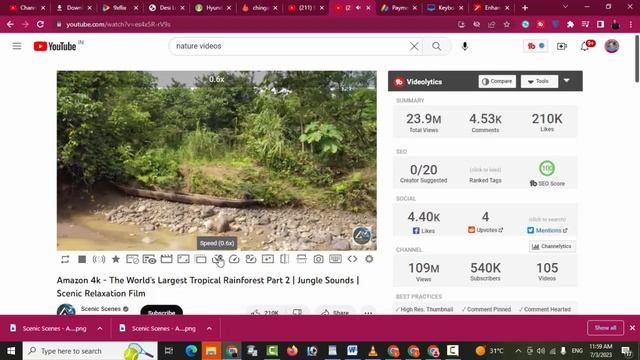Open keyboard shortcuts icon
640x360 pixels.
(336, 259)
